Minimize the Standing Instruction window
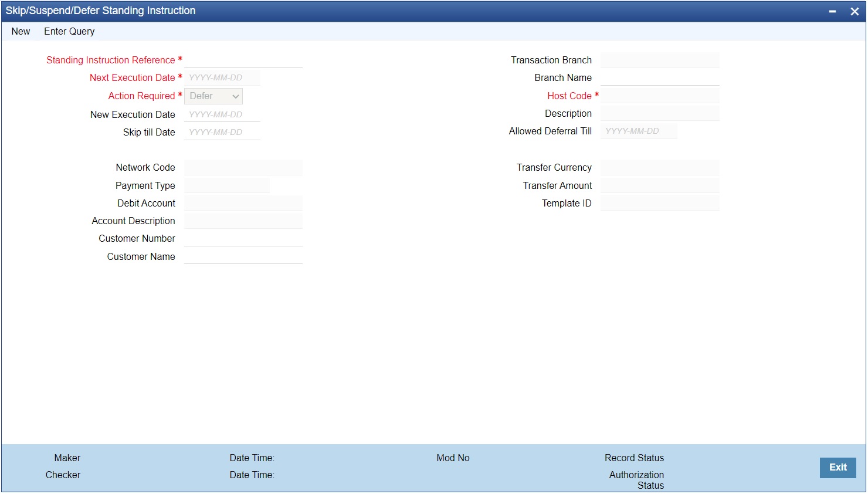 click(x=832, y=11)
